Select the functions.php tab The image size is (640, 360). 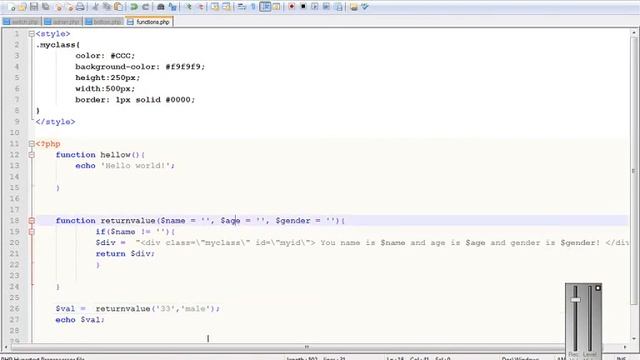pos(149,22)
